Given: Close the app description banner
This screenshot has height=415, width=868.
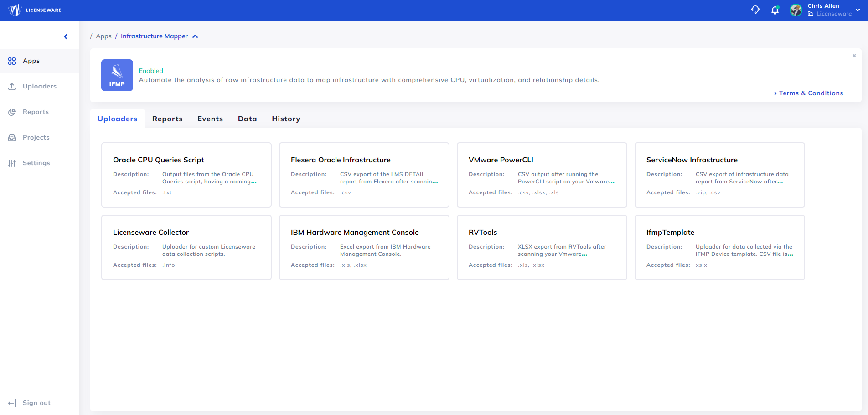Looking at the screenshot, I should 854,56.
